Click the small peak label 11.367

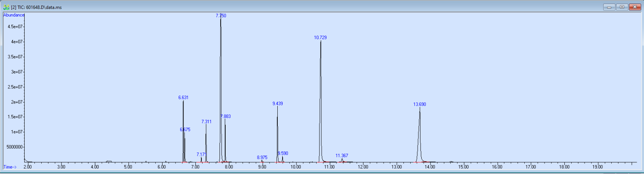pos(342,155)
